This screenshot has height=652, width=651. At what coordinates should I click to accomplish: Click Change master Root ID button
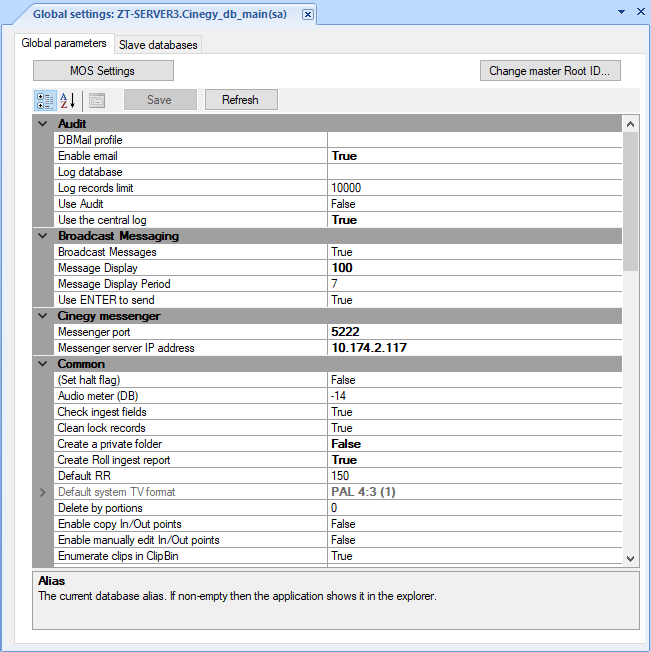pos(550,71)
